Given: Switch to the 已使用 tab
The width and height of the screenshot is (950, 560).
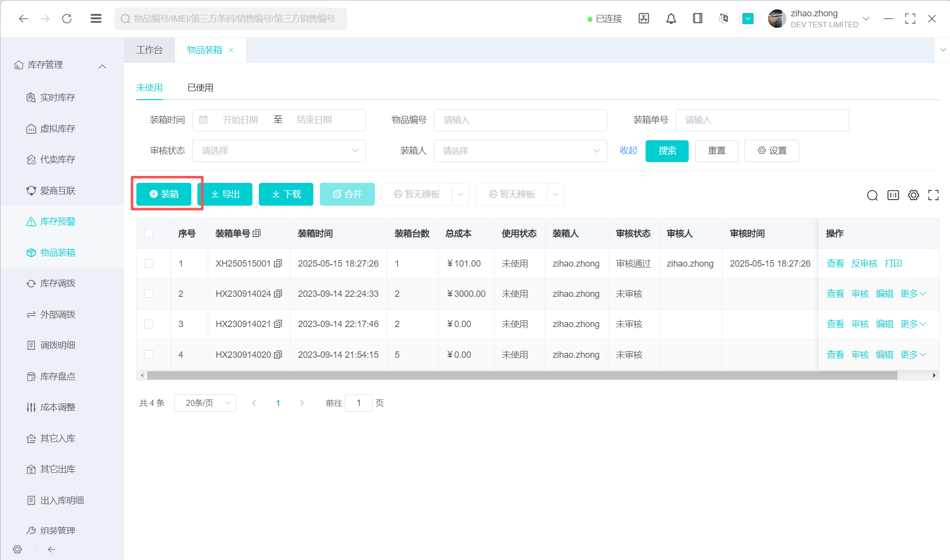Looking at the screenshot, I should click(x=200, y=88).
